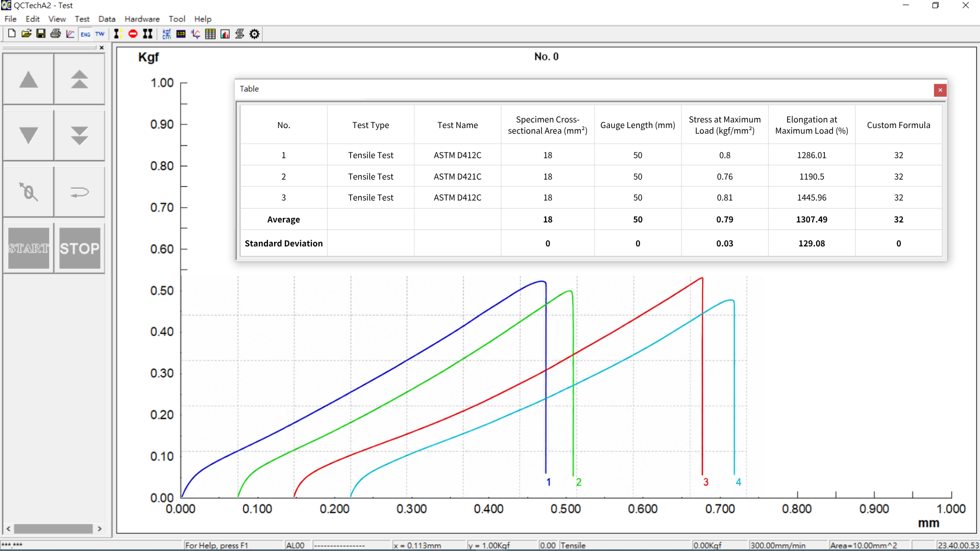Screen dimensions: 980x551
Task: Switch language to ENG
Action: pyautogui.click(x=85, y=34)
